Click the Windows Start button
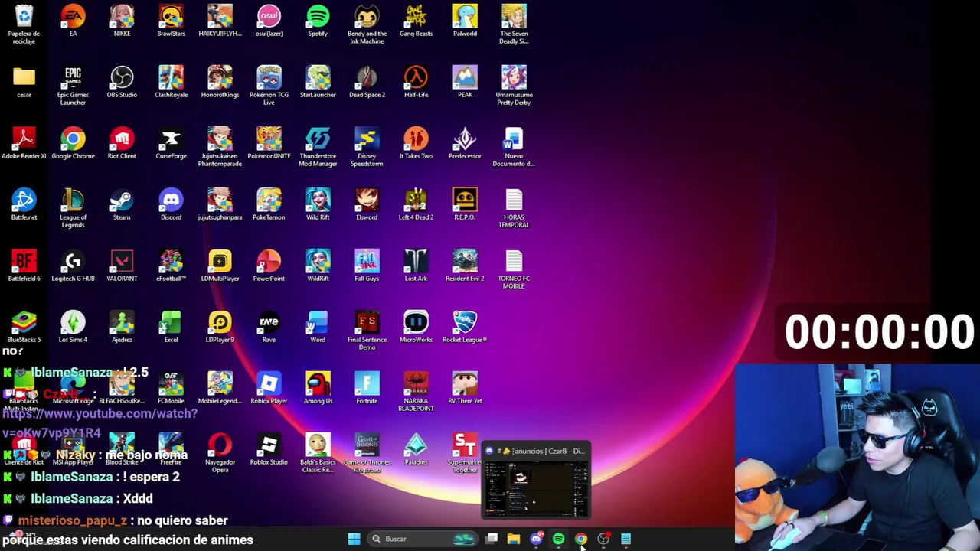This screenshot has width=980, height=551. coord(354,539)
